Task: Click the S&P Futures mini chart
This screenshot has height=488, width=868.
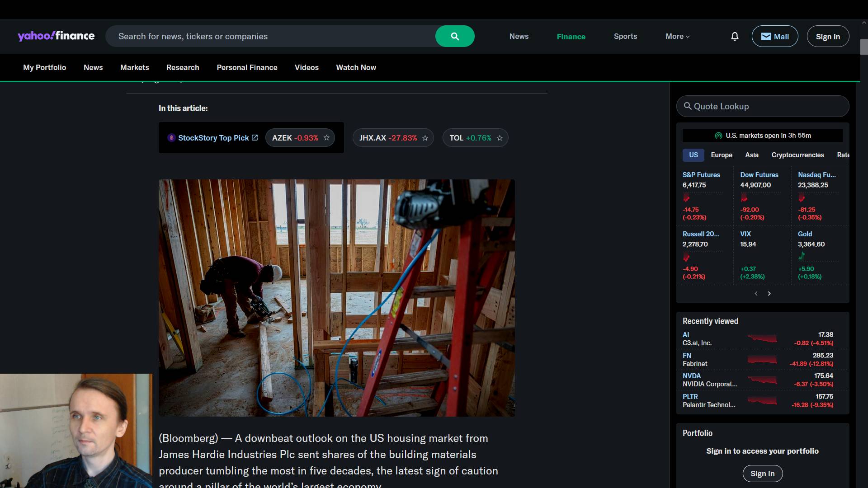Action: 686,198
